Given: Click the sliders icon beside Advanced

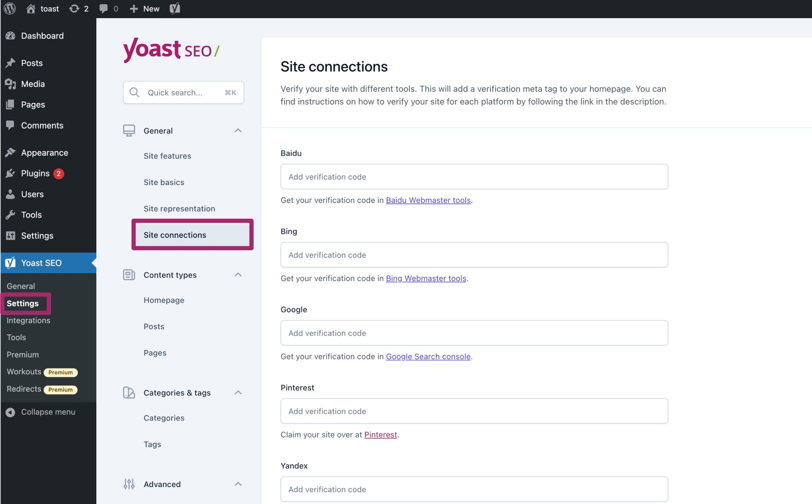Looking at the screenshot, I should pyautogui.click(x=129, y=484).
